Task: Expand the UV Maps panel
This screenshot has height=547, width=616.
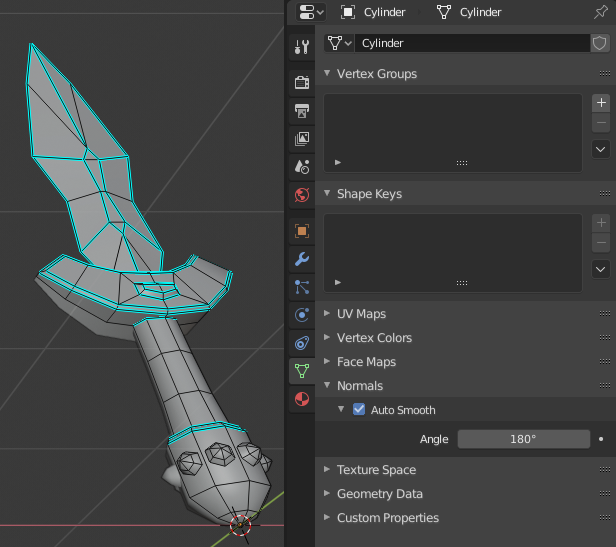Action: tap(327, 313)
